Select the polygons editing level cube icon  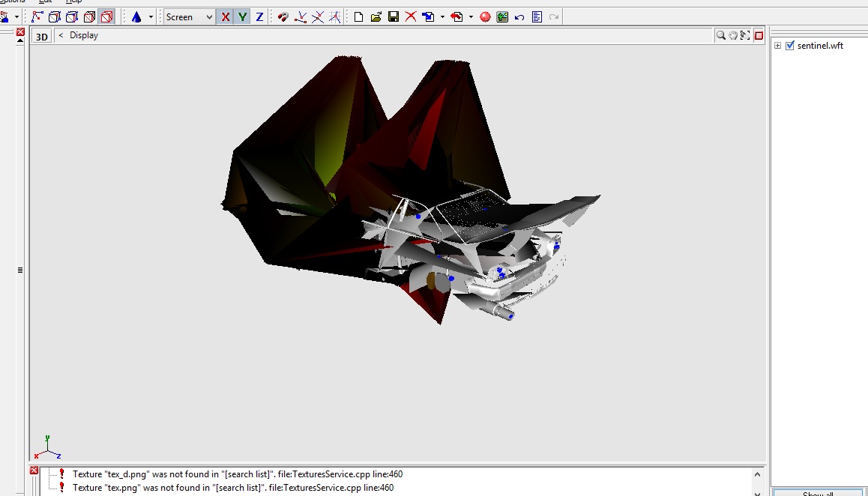click(x=72, y=17)
